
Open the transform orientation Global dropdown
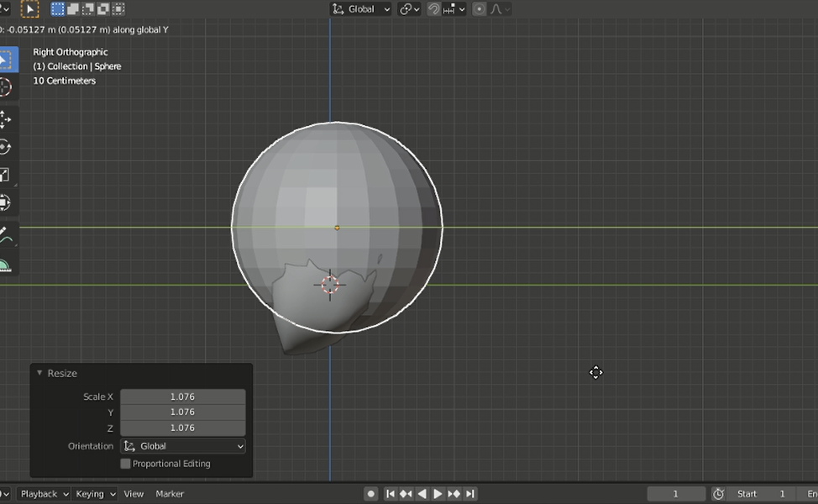[361, 9]
